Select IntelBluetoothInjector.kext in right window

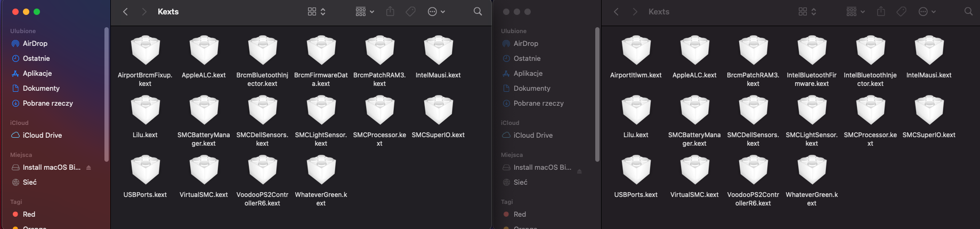click(870, 60)
